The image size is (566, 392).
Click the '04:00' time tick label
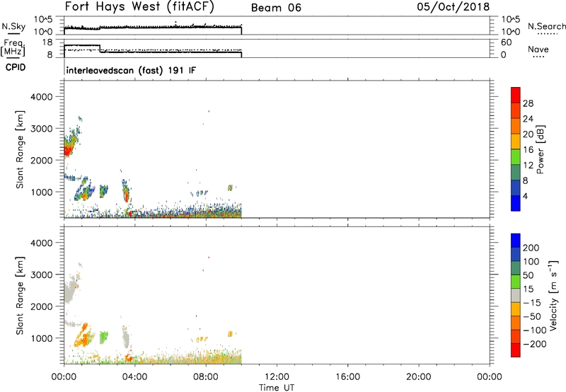tap(134, 377)
